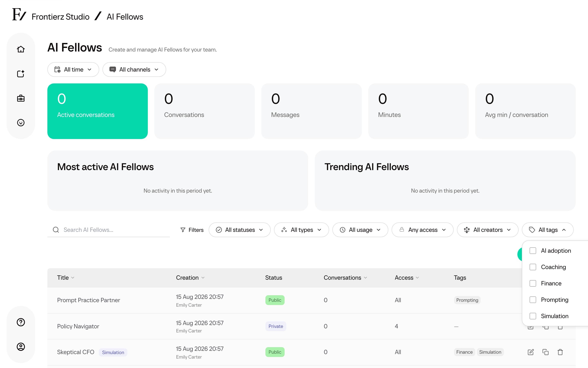Sort the table by Creation column
Image resolution: width=588 pixels, height=368 pixels.
click(190, 278)
